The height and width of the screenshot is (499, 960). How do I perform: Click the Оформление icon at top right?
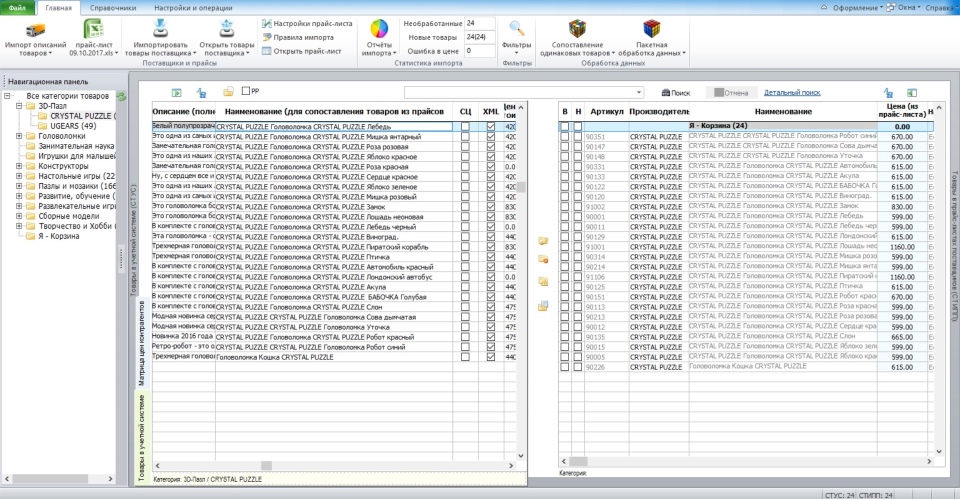point(824,7)
